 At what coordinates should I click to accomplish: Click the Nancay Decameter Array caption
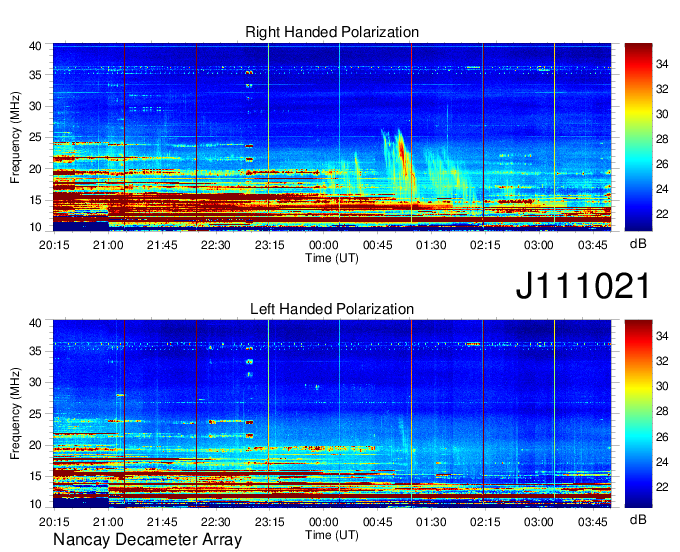point(147,540)
